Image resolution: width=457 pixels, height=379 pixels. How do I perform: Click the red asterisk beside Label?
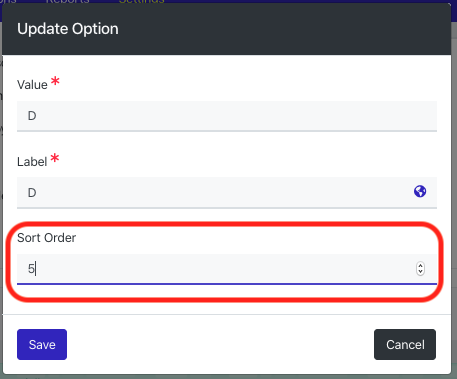coord(55,158)
